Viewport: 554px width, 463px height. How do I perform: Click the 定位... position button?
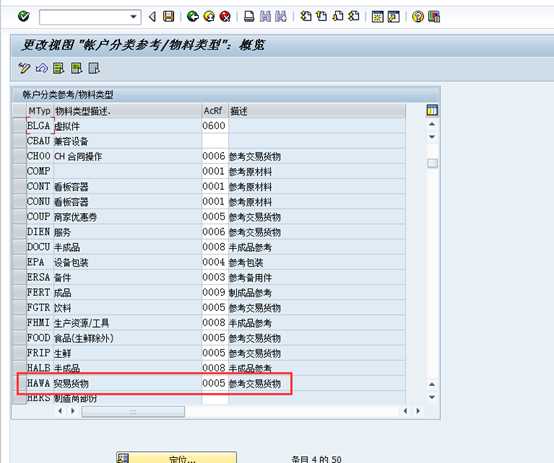(176, 457)
